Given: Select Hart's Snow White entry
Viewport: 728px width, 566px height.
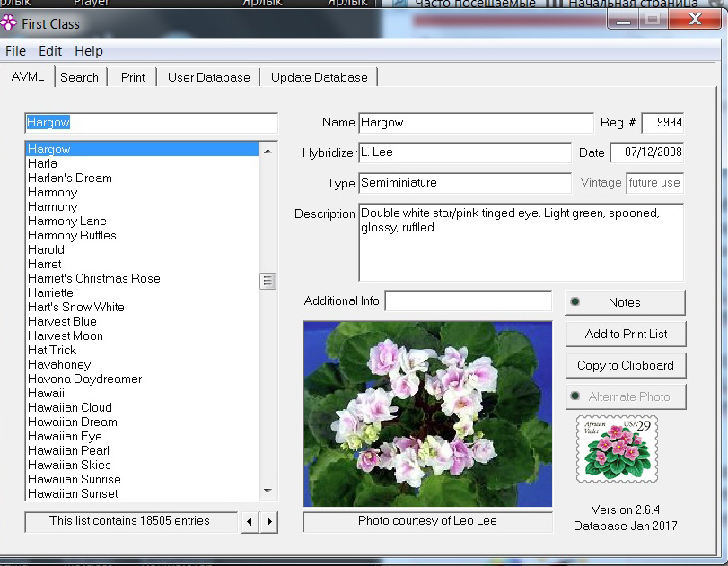Looking at the screenshot, I should [x=142, y=307].
